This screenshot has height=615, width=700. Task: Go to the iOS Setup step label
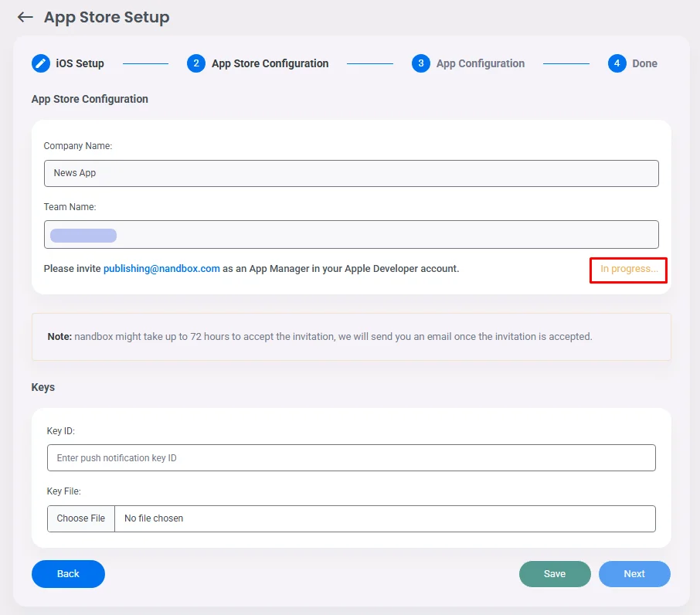(x=80, y=63)
